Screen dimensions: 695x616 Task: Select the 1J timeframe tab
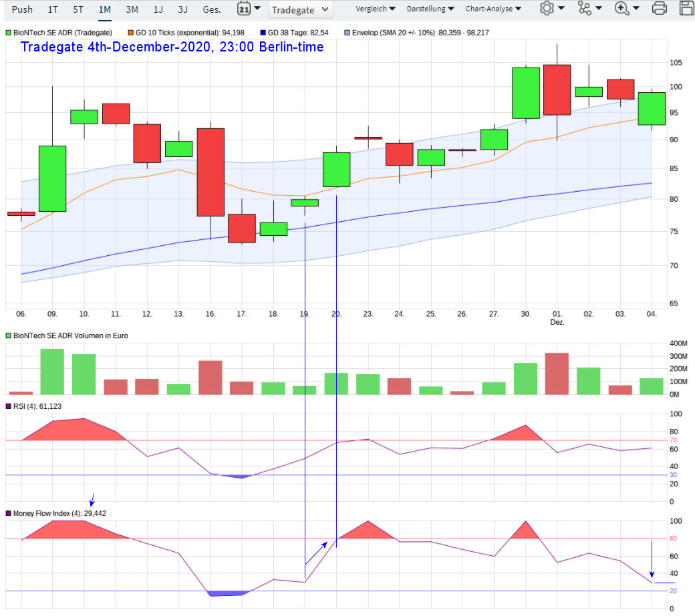[158, 9]
